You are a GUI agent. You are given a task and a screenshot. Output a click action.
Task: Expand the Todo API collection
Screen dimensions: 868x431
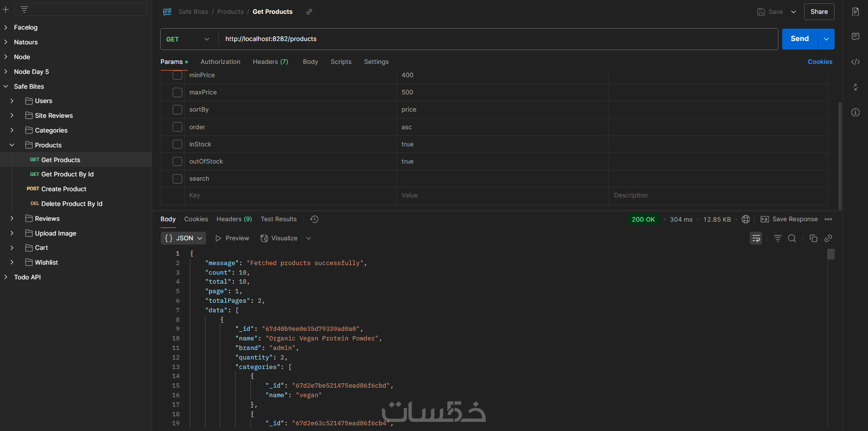[6, 277]
